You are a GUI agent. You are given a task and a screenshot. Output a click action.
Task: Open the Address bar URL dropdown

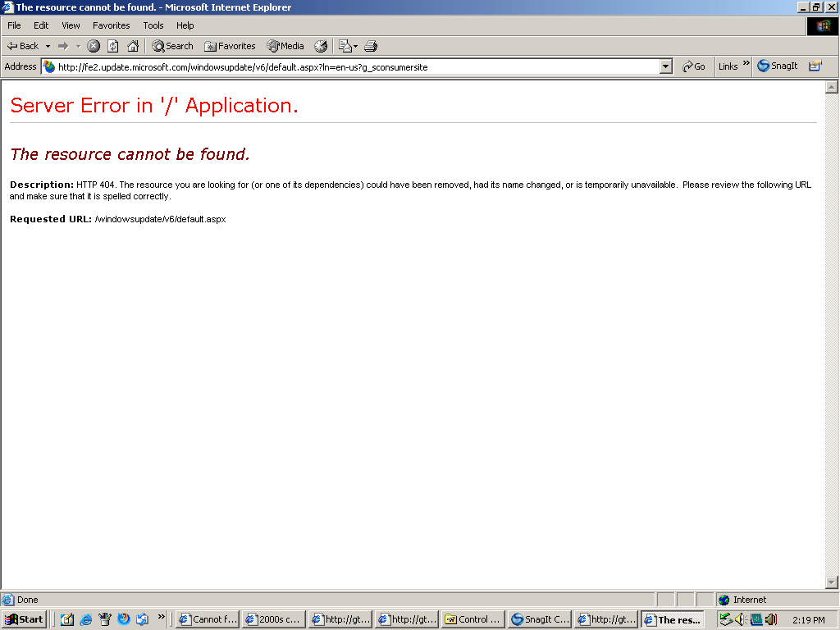pyautogui.click(x=666, y=66)
